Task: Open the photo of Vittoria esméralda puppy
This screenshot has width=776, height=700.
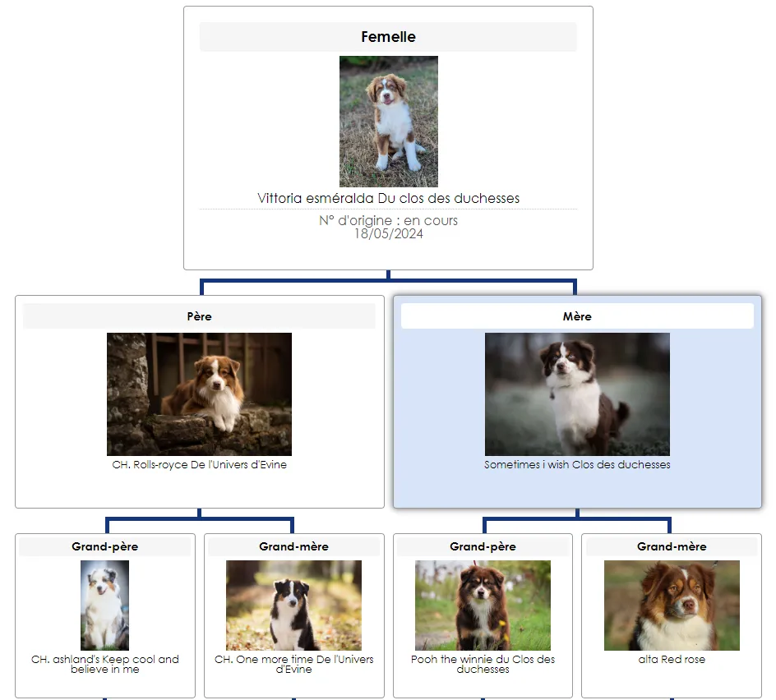Action: click(389, 122)
